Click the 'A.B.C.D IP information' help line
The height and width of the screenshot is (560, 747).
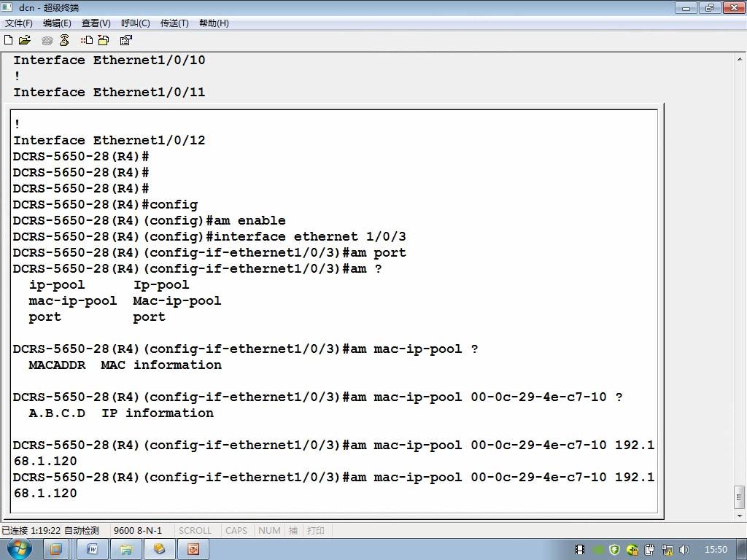121,413
